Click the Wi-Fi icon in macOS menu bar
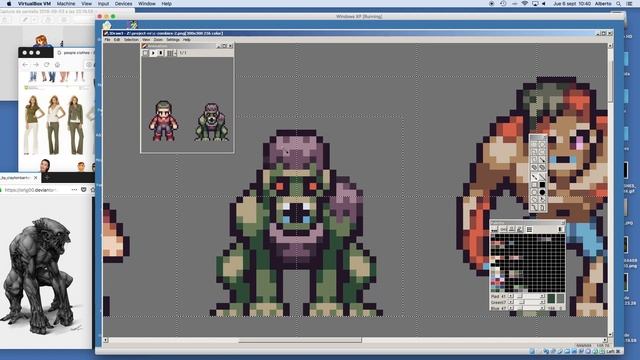 524,4
